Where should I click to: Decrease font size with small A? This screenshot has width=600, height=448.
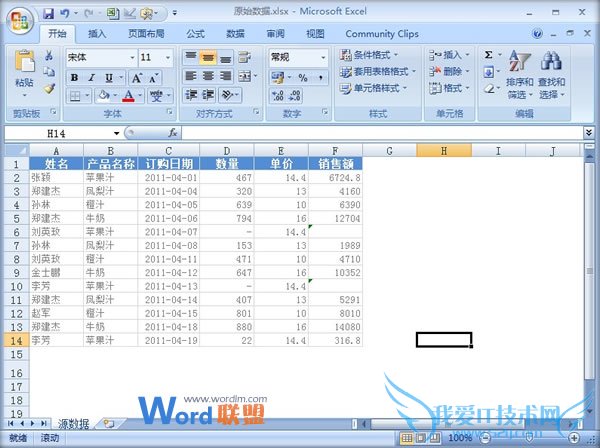point(153,78)
